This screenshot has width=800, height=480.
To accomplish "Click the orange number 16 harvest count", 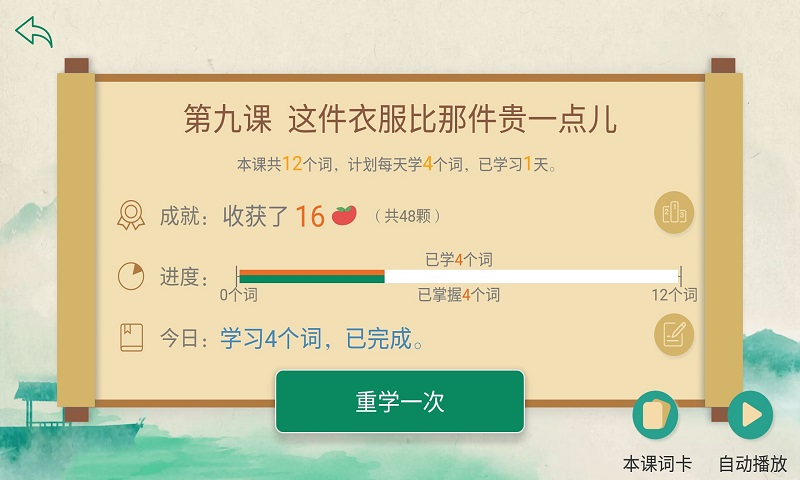I will (x=310, y=216).
